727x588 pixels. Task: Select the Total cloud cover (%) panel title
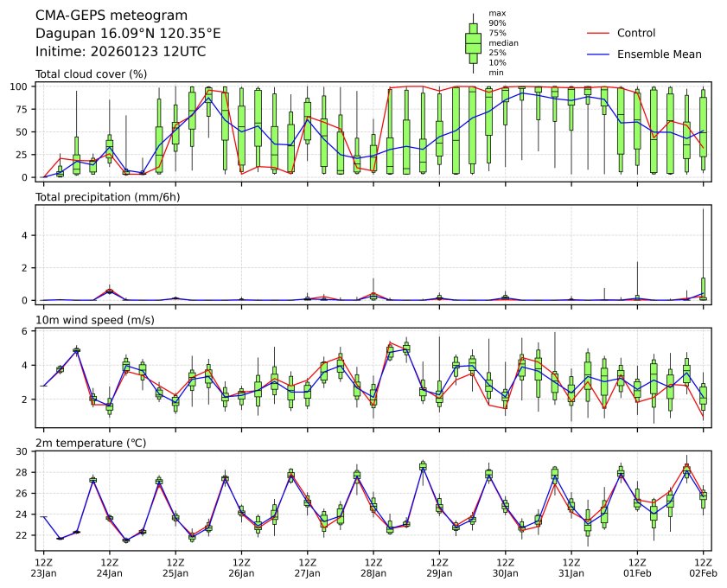pyautogui.click(x=91, y=74)
